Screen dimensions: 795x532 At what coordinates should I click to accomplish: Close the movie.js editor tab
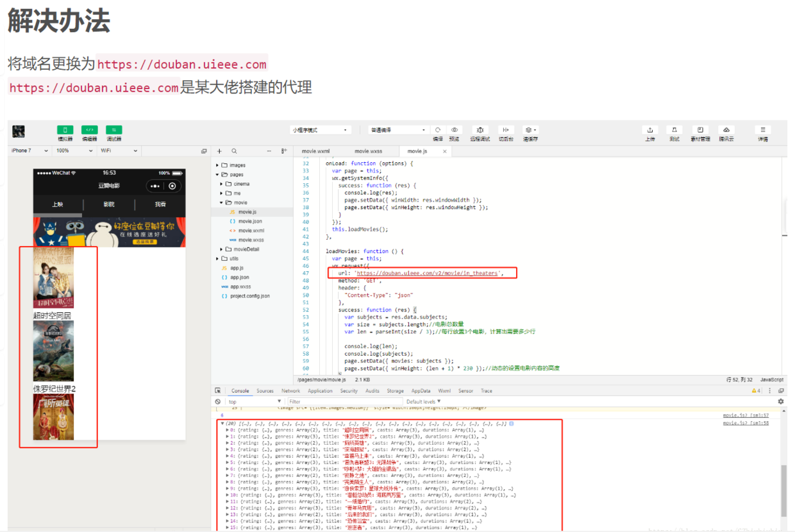point(444,151)
